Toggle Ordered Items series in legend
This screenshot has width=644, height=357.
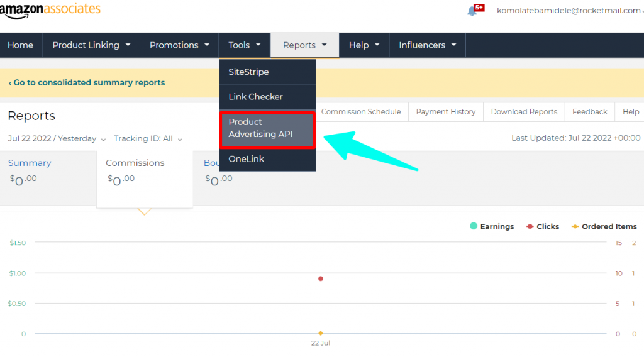tap(604, 226)
